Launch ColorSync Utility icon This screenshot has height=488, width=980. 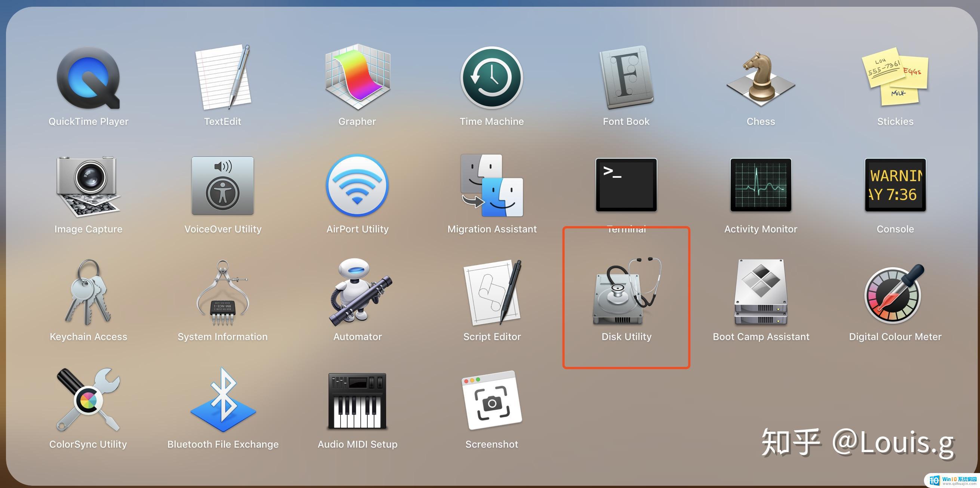pos(88,400)
